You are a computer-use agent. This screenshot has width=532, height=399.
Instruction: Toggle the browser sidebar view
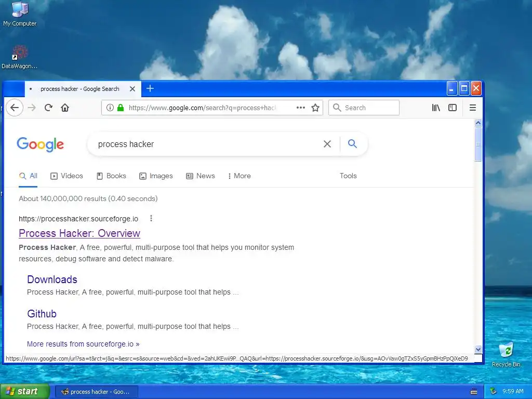453,108
